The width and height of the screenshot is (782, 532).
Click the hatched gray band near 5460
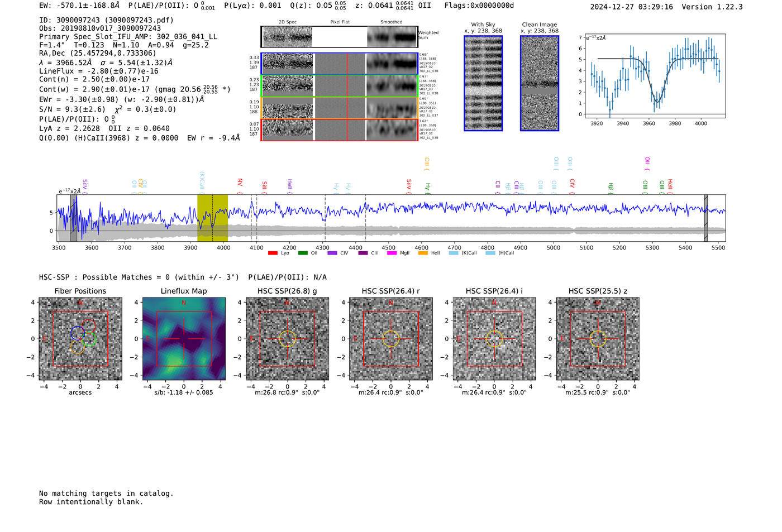705,218
